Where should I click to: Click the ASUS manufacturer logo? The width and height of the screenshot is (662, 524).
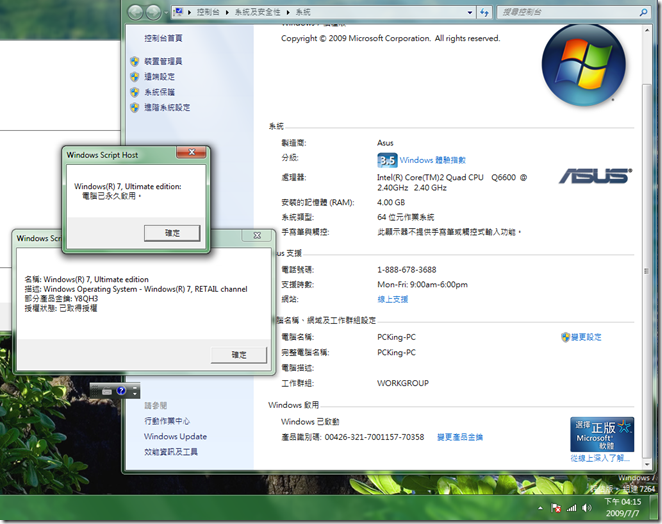click(595, 176)
